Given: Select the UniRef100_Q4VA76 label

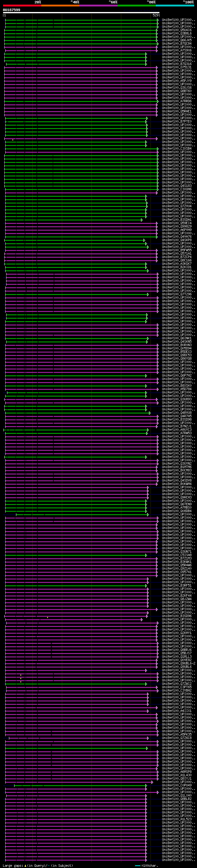Looking at the screenshot, I should (177, 236).
